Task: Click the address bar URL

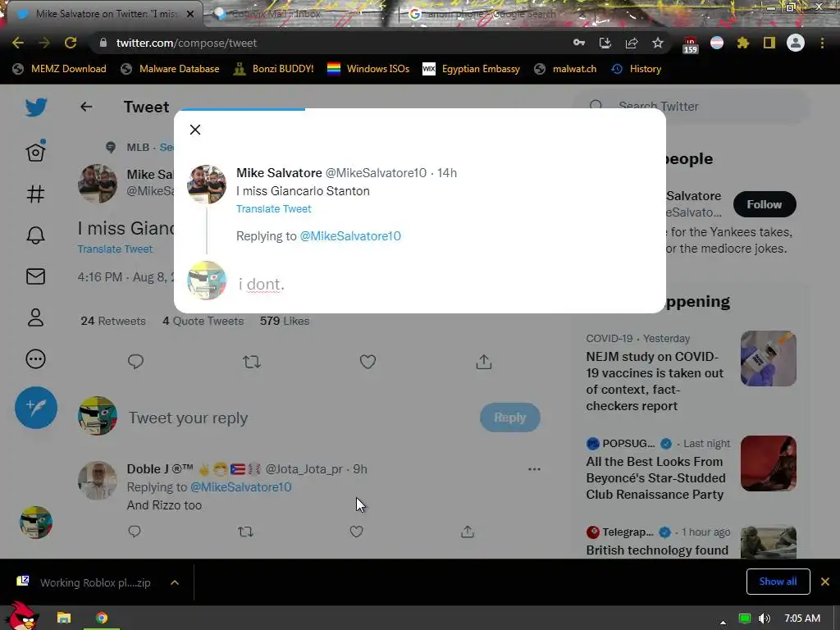Action: 186,43
